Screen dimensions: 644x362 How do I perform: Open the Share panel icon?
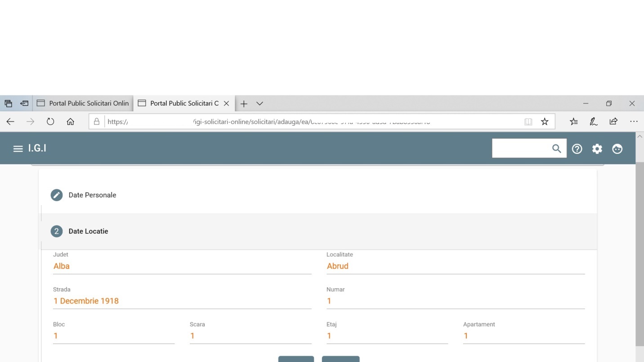[613, 121]
